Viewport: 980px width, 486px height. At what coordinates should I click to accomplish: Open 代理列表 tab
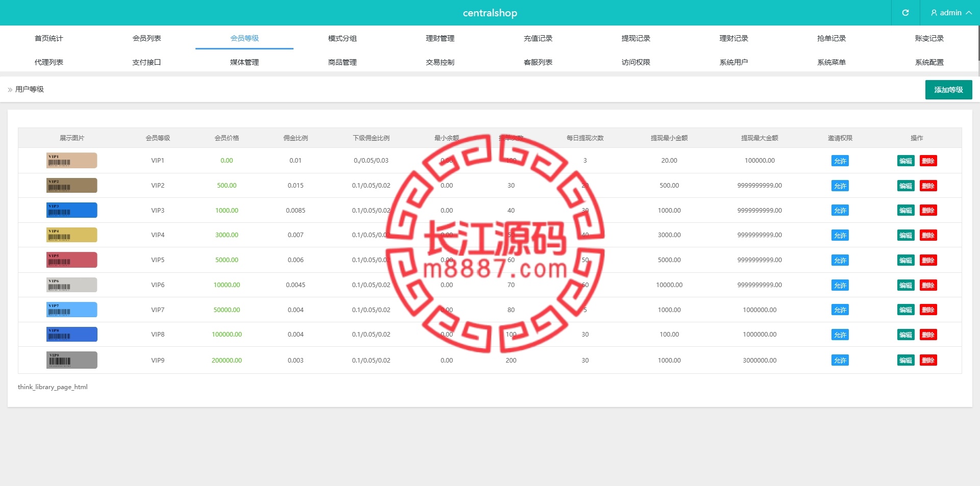click(49, 62)
